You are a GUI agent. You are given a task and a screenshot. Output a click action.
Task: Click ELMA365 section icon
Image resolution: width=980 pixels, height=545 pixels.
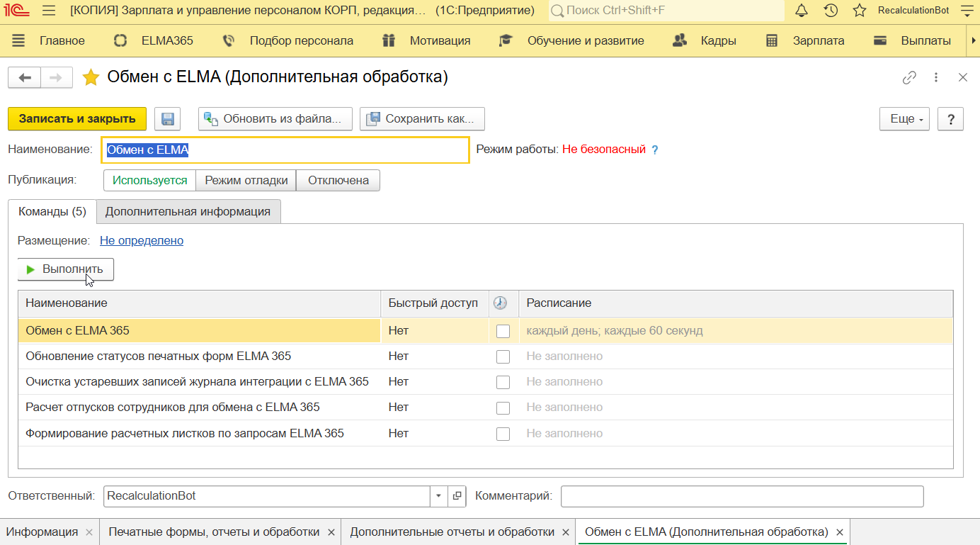pos(120,40)
